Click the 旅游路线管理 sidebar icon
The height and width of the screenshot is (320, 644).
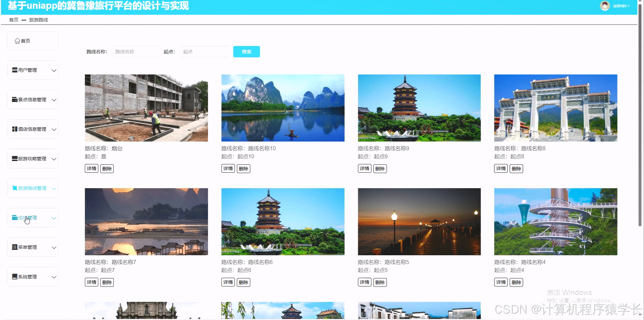(15, 188)
